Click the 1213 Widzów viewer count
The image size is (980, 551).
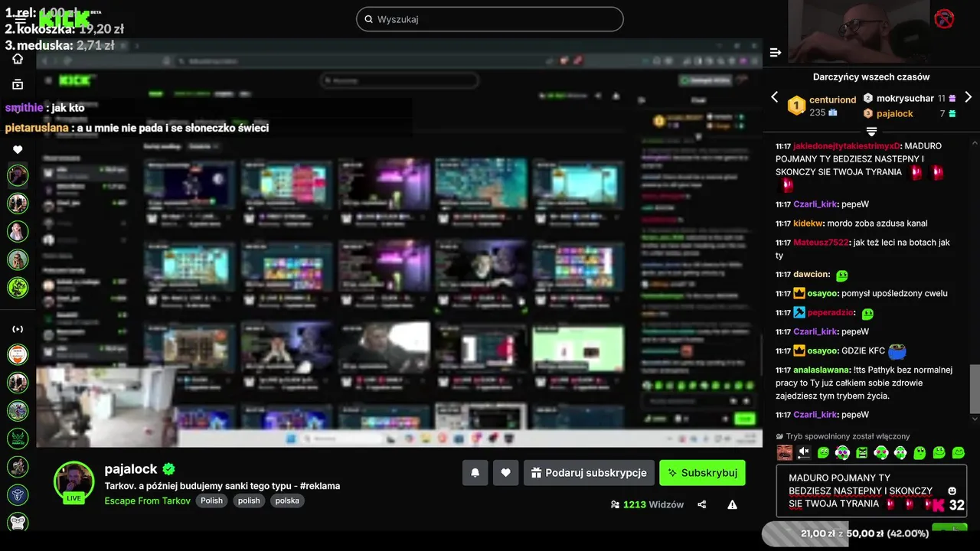647,504
